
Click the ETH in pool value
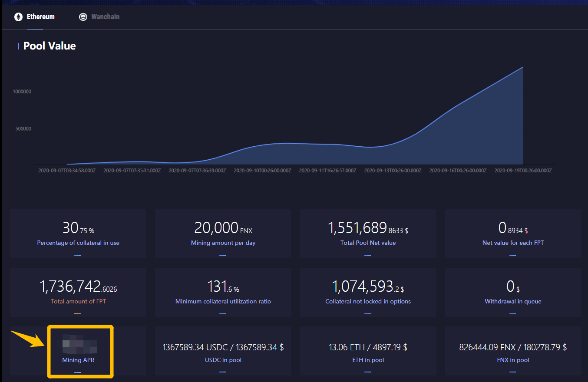click(x=368, y=347)
